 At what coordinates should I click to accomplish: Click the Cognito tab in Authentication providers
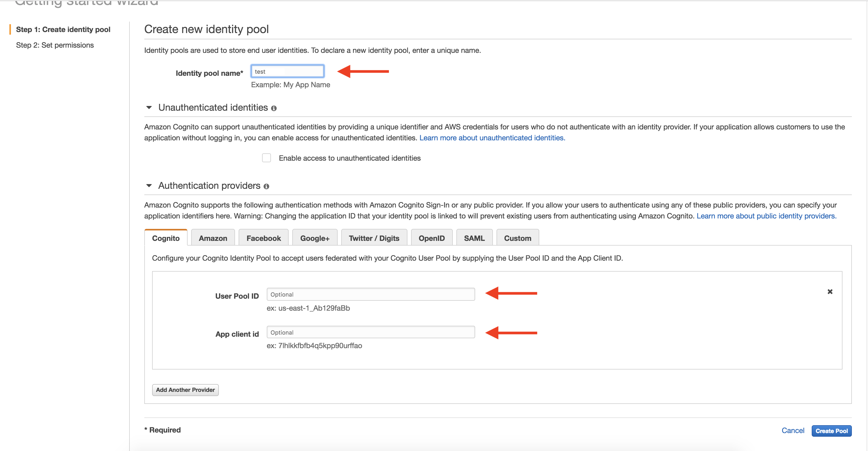(x=165, y=238)
